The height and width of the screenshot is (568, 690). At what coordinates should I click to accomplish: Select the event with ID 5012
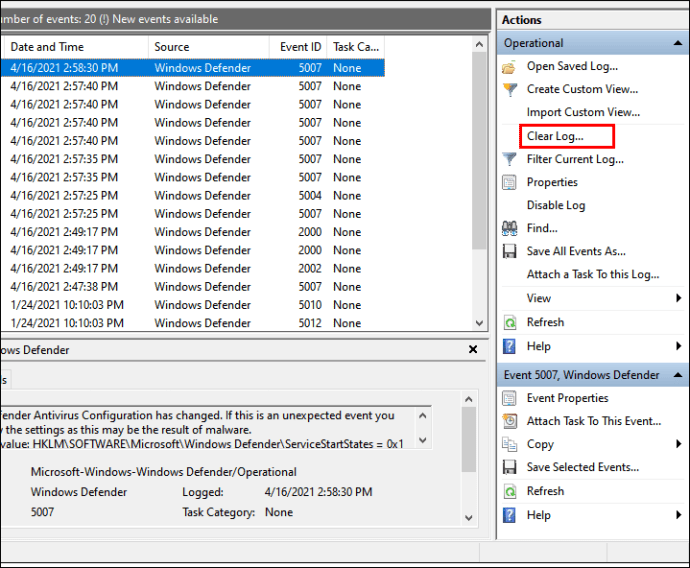click(193, 323)
